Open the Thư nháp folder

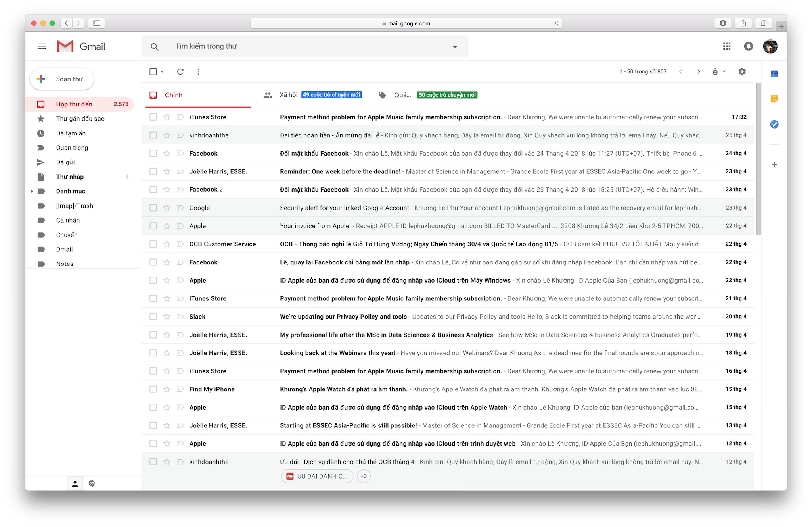click(80, 177)
